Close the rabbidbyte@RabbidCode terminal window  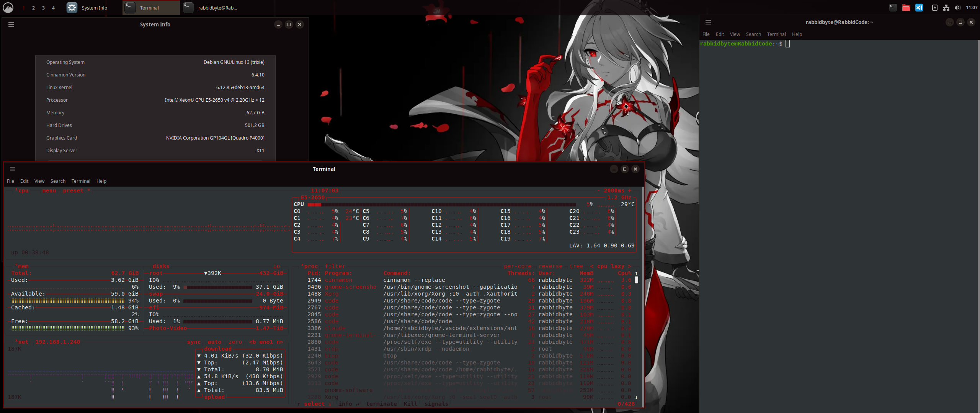[x=971, y=22]
